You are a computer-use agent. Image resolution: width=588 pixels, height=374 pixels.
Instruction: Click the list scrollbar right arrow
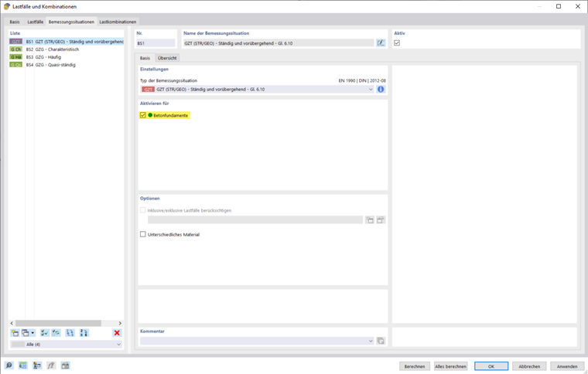(x=120, y=323)
